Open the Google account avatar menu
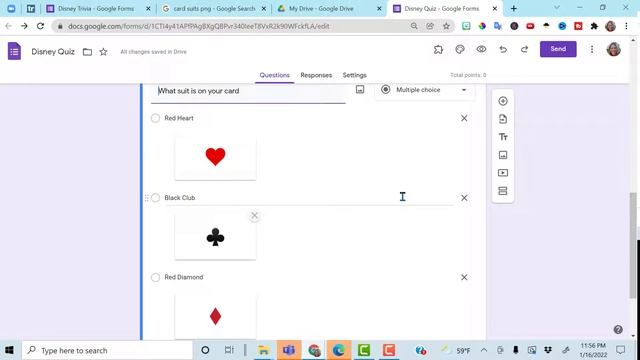640x360 pixels. click(613, 49)
